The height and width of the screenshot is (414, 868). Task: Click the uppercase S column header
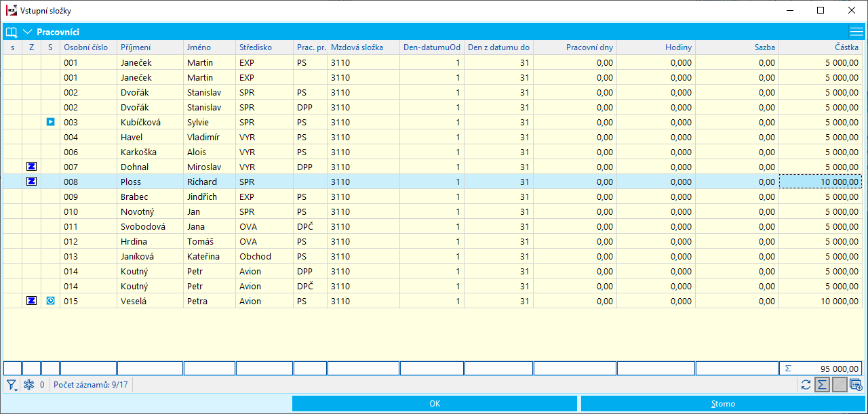point(50,47)
